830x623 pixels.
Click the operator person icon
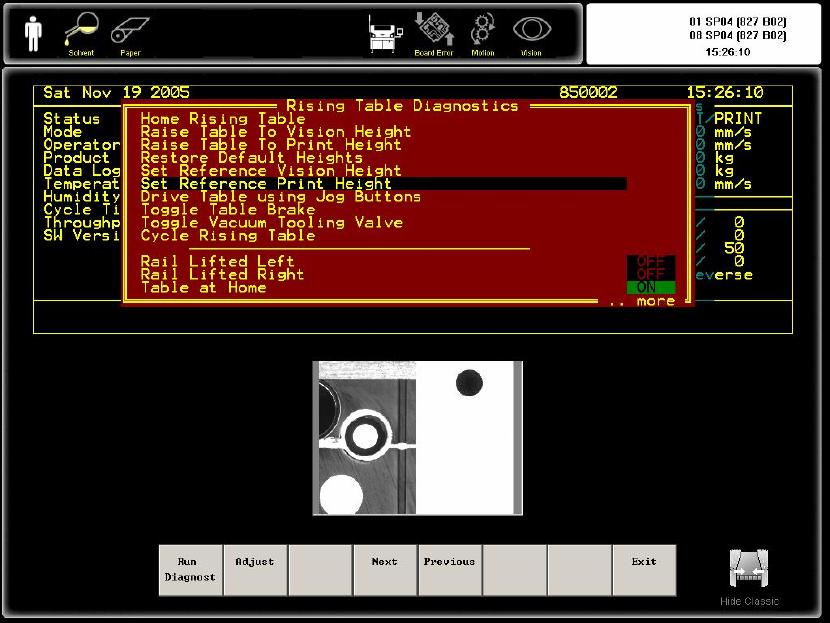[33, 33]
